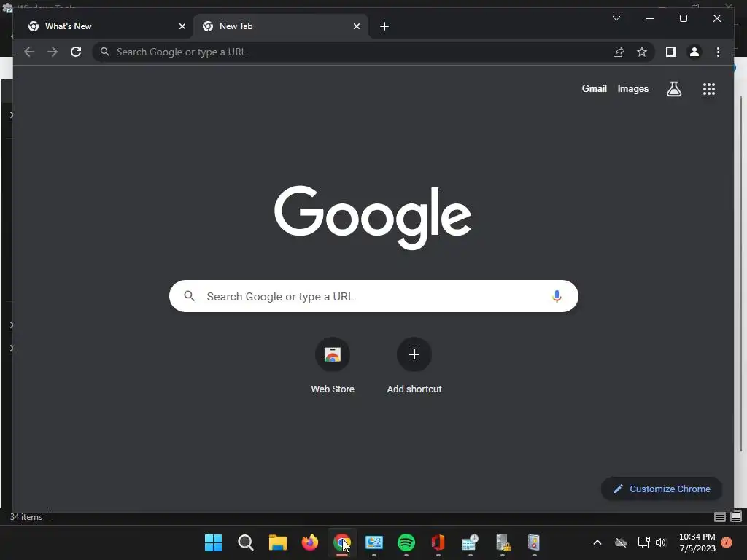Launch Firefox from the taskbar

tap(309, 542)
